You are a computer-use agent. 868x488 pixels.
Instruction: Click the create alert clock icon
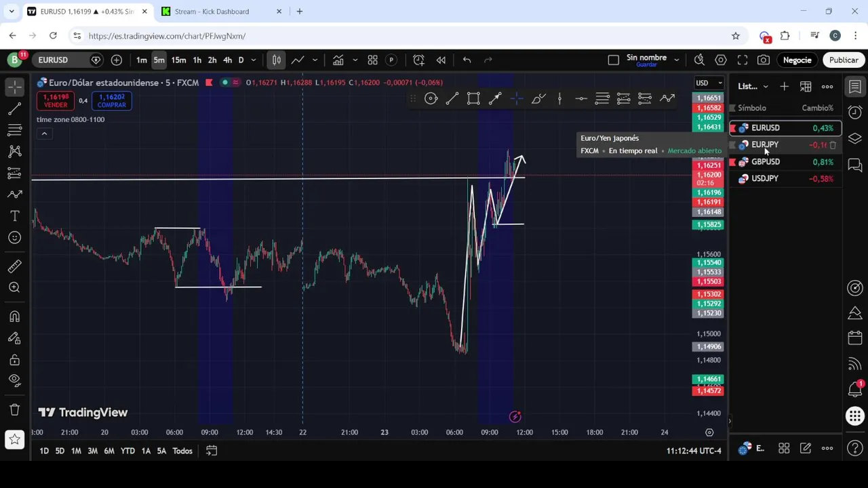[418, 60]
